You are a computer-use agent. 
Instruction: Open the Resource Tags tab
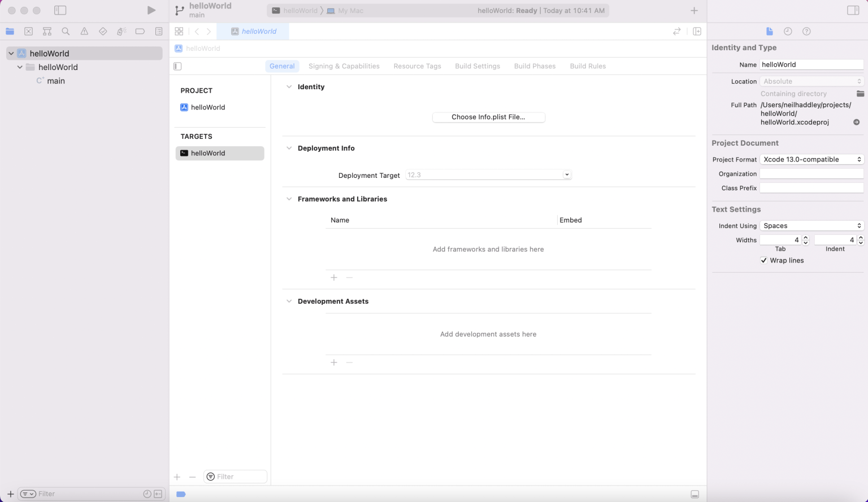click(418, 66)
